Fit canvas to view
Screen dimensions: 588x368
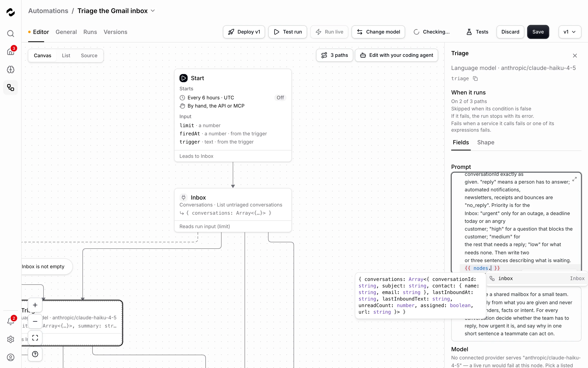coord(35,338)
